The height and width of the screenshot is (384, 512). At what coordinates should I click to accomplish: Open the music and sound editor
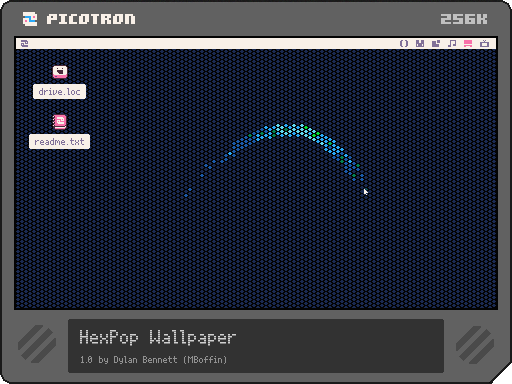coord(452,43)
